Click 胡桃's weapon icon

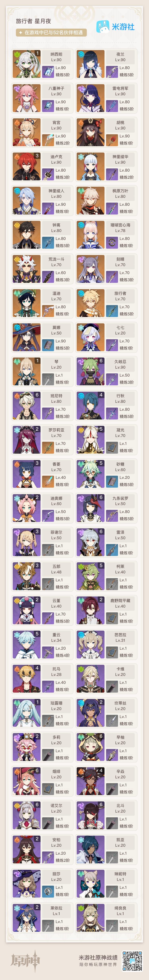112,140
